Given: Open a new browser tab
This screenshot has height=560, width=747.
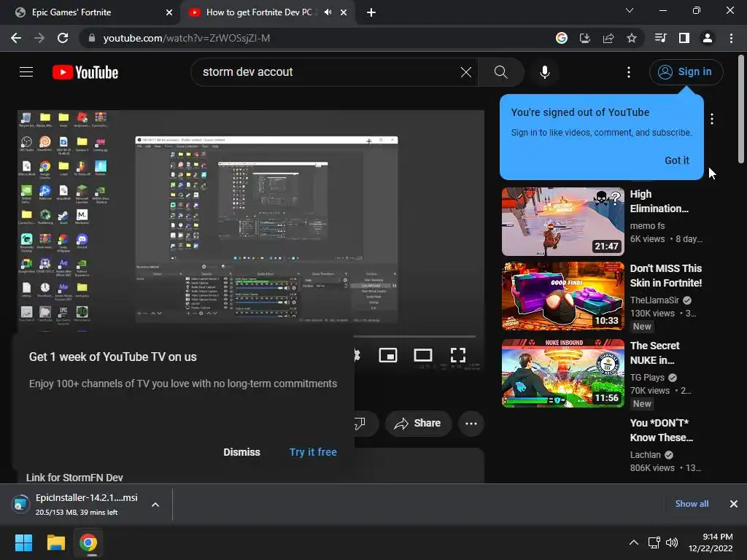Looking at the screenshot, I should (x=371, y=12).
